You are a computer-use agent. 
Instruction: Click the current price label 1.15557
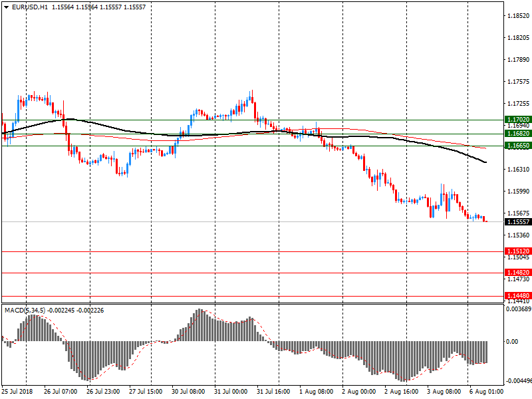[517, 222]
